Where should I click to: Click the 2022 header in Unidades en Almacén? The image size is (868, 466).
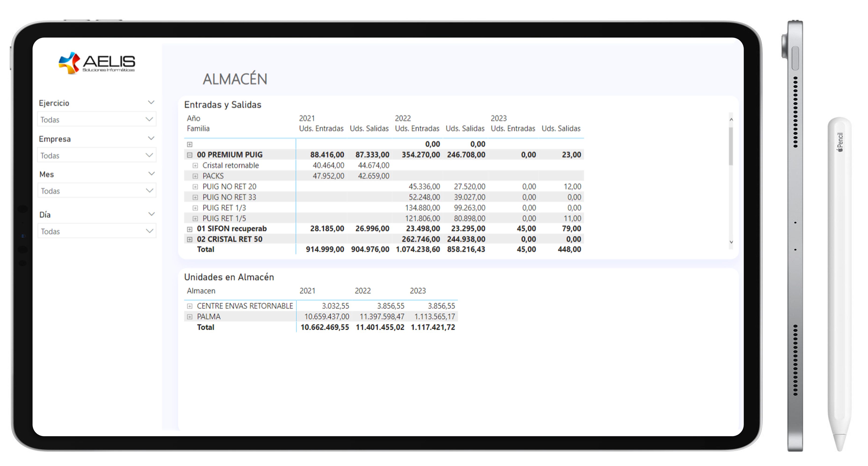pyautogui.click(x=363, y=291)
